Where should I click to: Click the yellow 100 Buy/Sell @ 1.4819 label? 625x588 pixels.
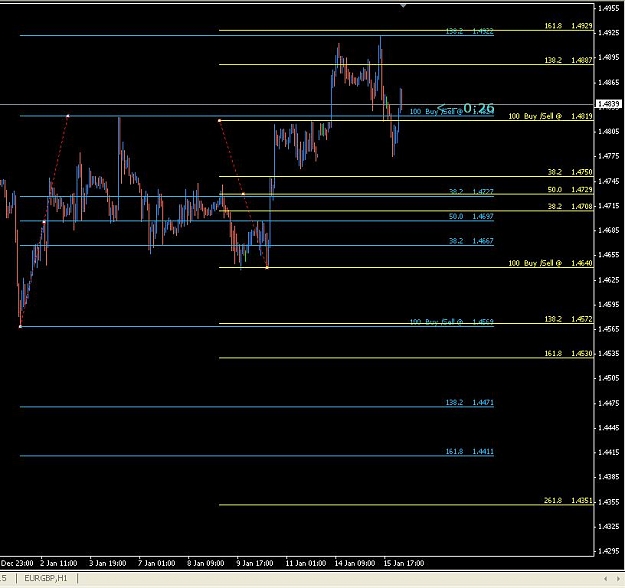click(x=550, y=116)
